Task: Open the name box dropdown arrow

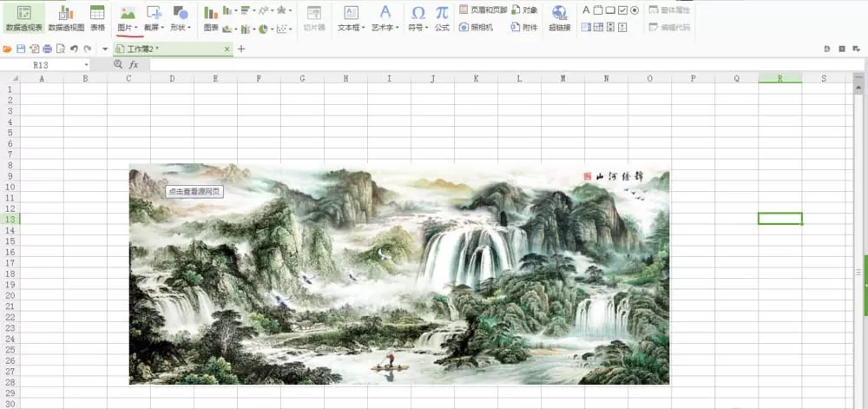Action: pyautogui.click(x=86, y=65)
